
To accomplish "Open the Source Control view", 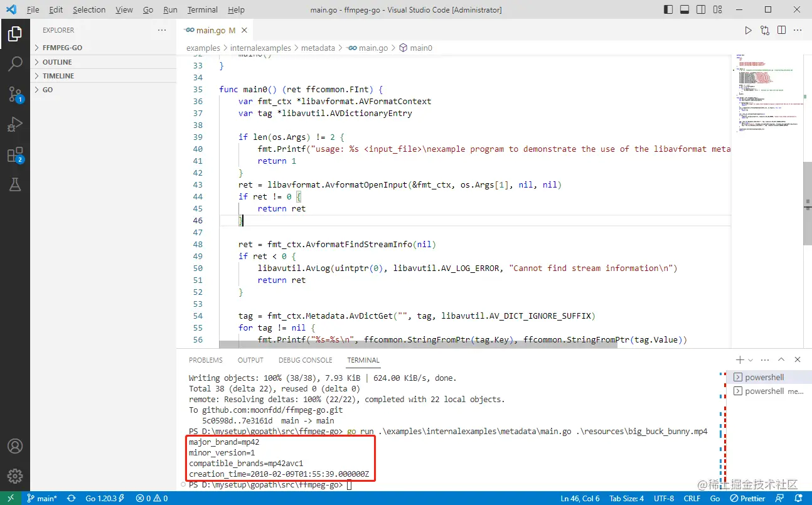I will pos(15,94).
